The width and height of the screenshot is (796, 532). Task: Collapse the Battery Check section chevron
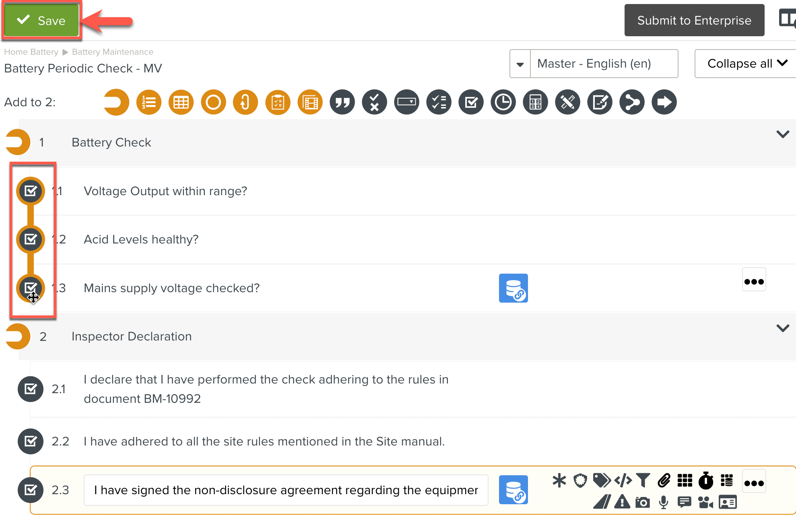click(783, 134)
